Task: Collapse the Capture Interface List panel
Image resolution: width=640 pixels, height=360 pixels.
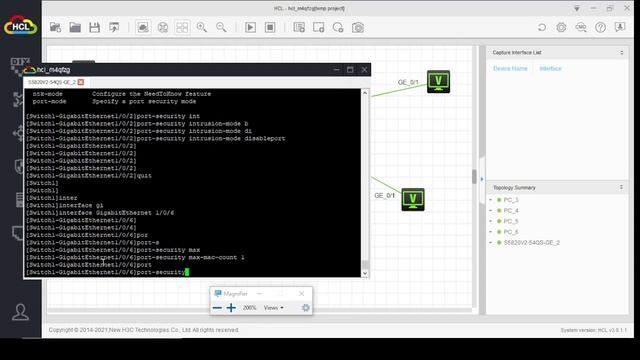Action: (x=622, y=53)
